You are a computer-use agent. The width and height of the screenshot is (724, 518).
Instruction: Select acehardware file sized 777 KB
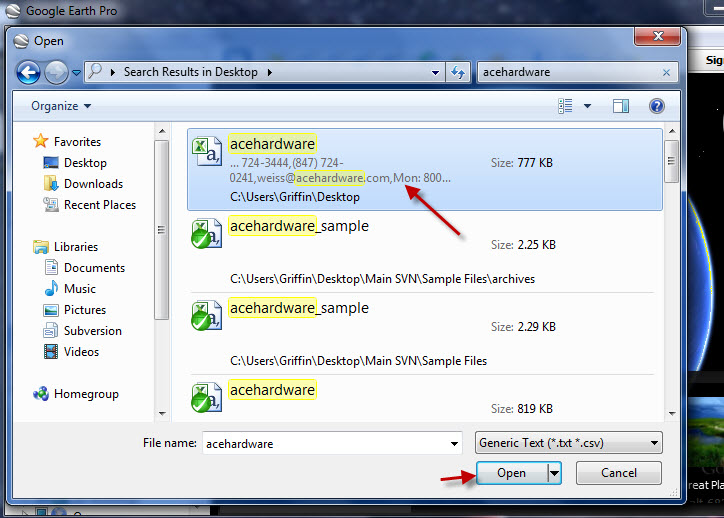click(x=425, y=170)
